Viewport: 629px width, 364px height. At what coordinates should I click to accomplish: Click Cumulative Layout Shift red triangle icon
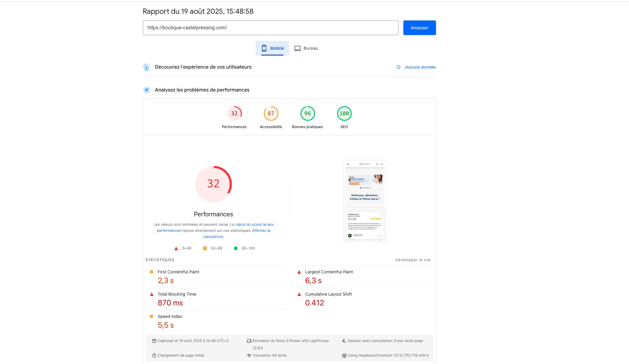[299, 294]
